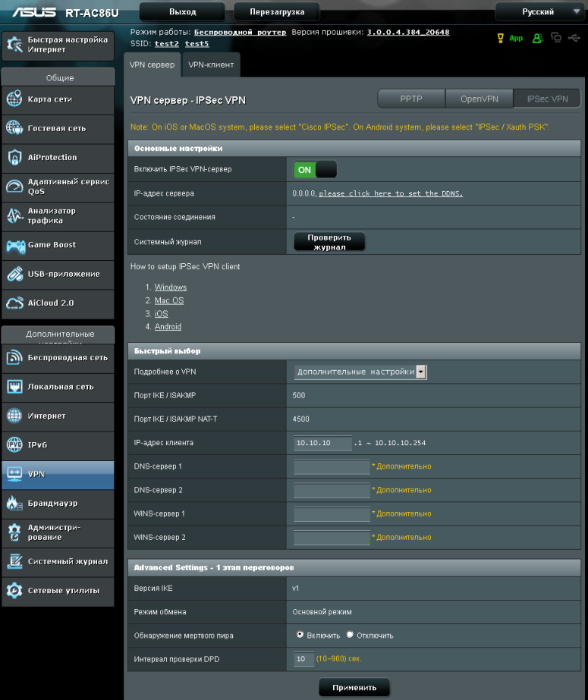The image size is (588, 700).
Task: Click the IPv6 icon
Action: 14,444
